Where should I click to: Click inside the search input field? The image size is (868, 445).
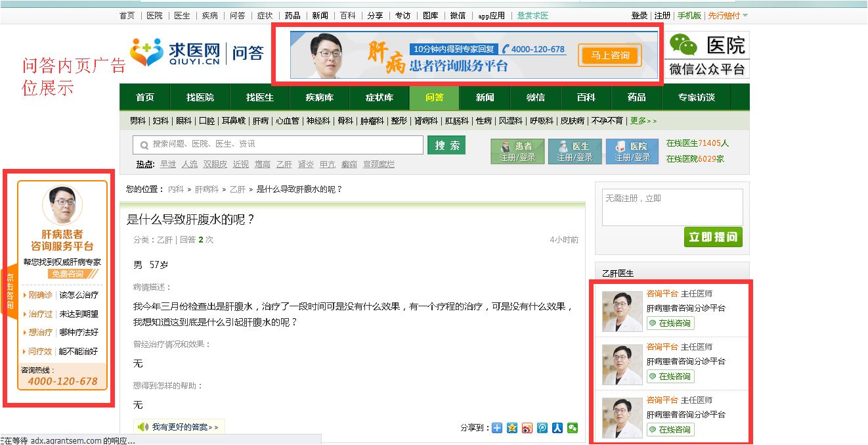pos(276,144)
